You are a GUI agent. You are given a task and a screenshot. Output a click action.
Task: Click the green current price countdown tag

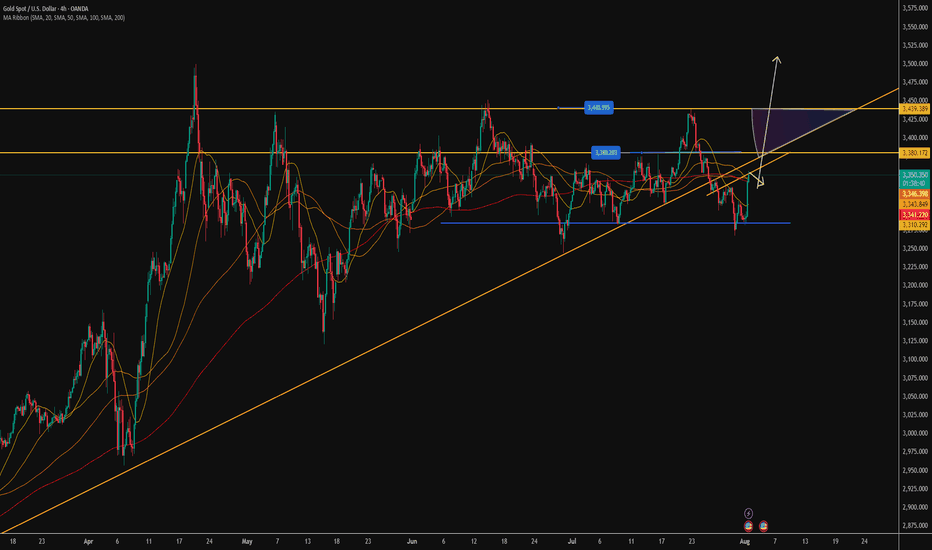[915, 179]
